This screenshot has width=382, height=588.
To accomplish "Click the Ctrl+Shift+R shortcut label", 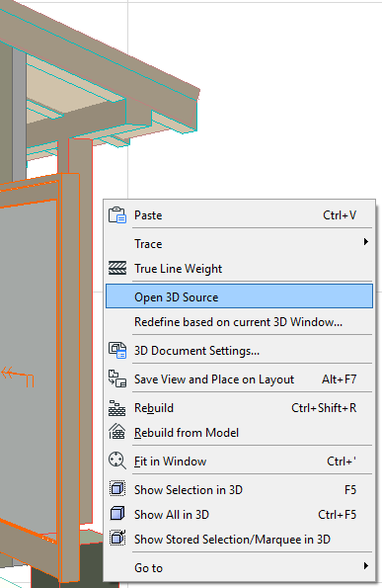I will [324, 407].
